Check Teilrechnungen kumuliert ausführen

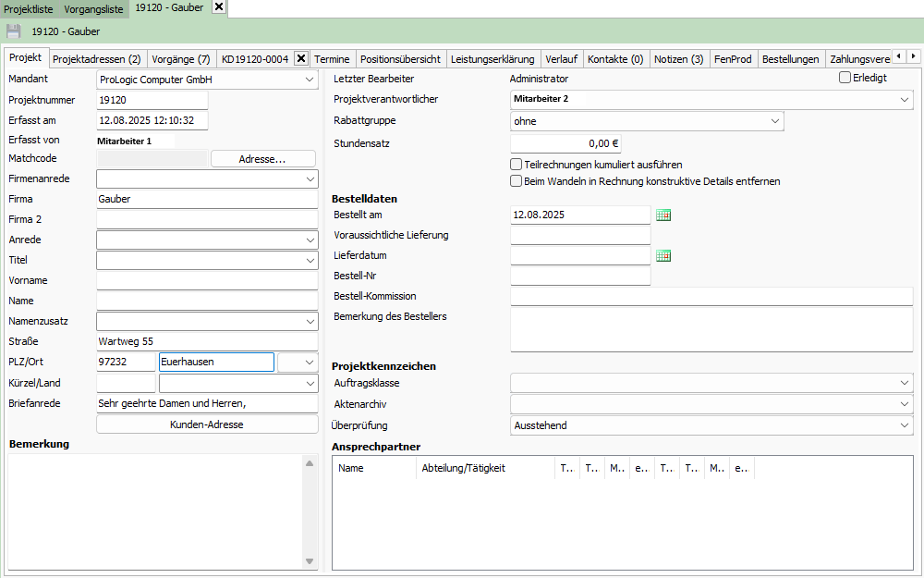(x=517, y=165)
